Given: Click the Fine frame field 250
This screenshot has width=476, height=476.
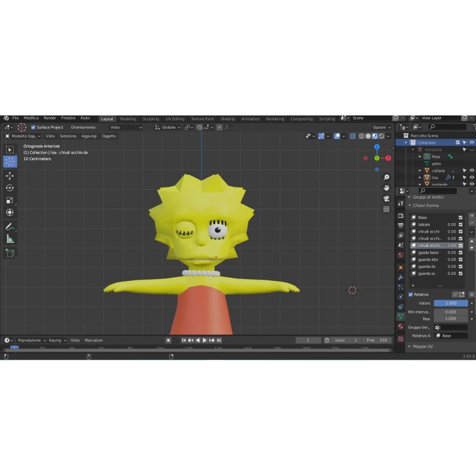Looking at the screenshot, I should [x=377, y=340].
